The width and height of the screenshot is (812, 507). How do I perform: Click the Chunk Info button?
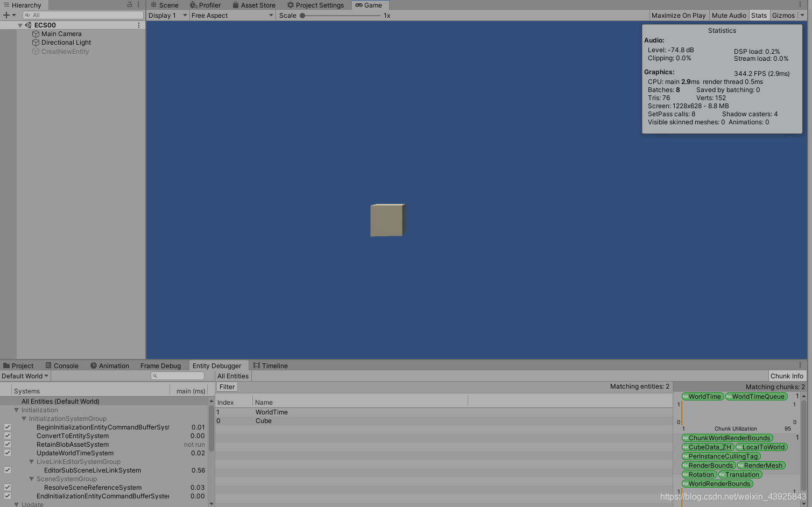(x=787, y=376)
